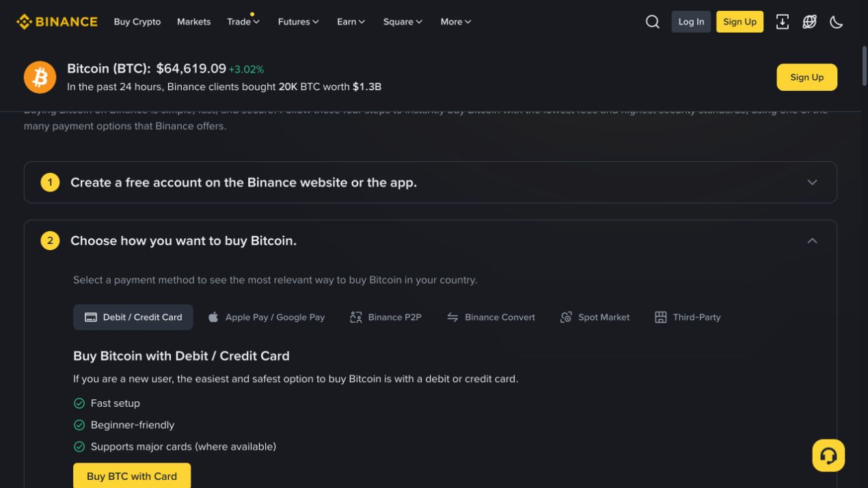Select the Spot Market option
The image size is (868, 488).
[595, 317]
